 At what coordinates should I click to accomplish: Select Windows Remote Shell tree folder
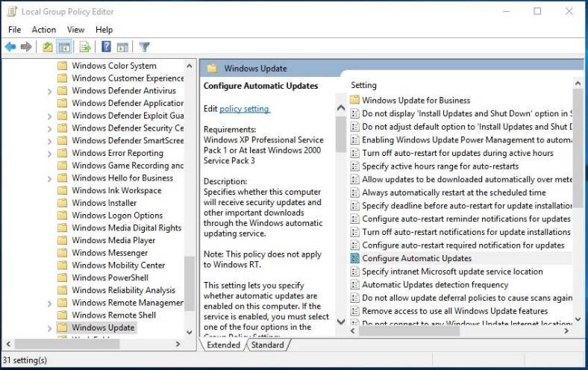pos(113,315)
